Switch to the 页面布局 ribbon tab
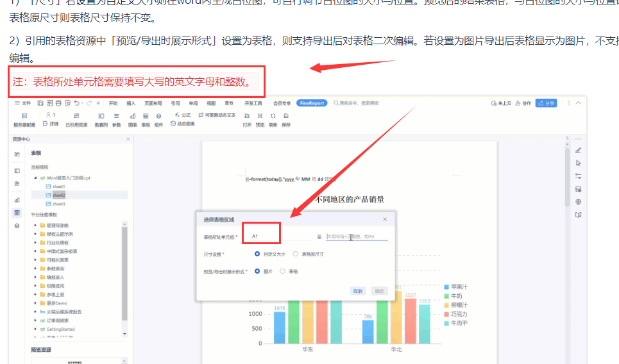Viewport: 619px width, 364px height. click(x=153, y=103)
